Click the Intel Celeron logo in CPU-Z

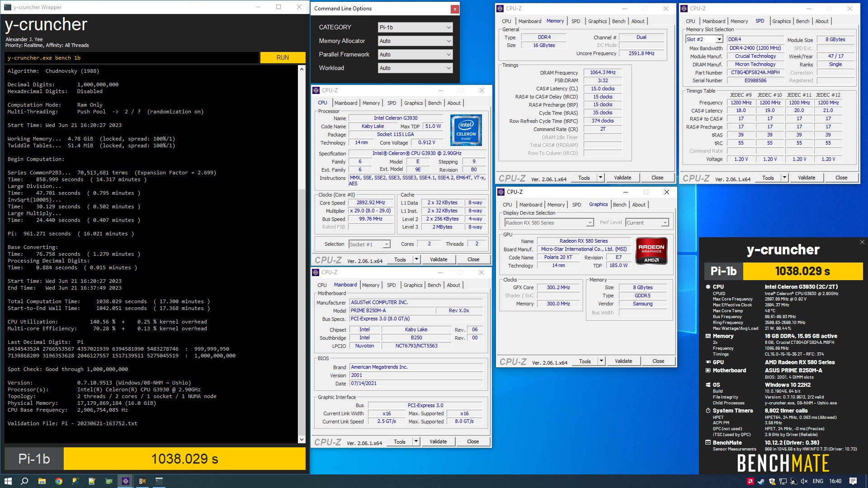[466, 130]
